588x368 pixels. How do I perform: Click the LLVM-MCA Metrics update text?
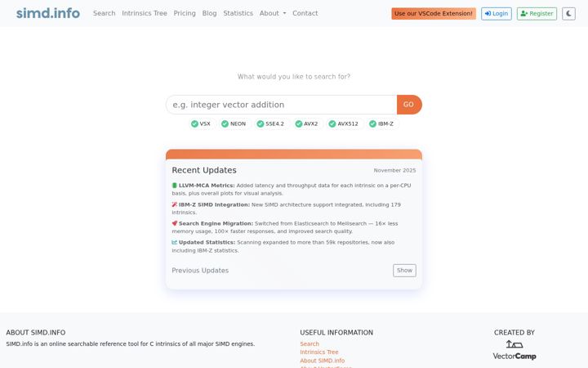point(292,189)
